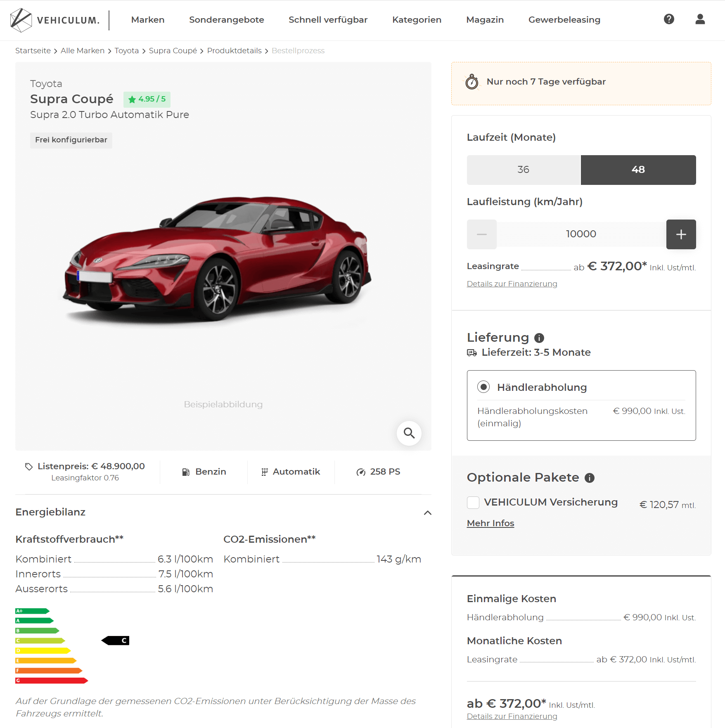The image size is (725, 728).
Task: Click the black C efficiency class marker
Action: click(115, 641)
